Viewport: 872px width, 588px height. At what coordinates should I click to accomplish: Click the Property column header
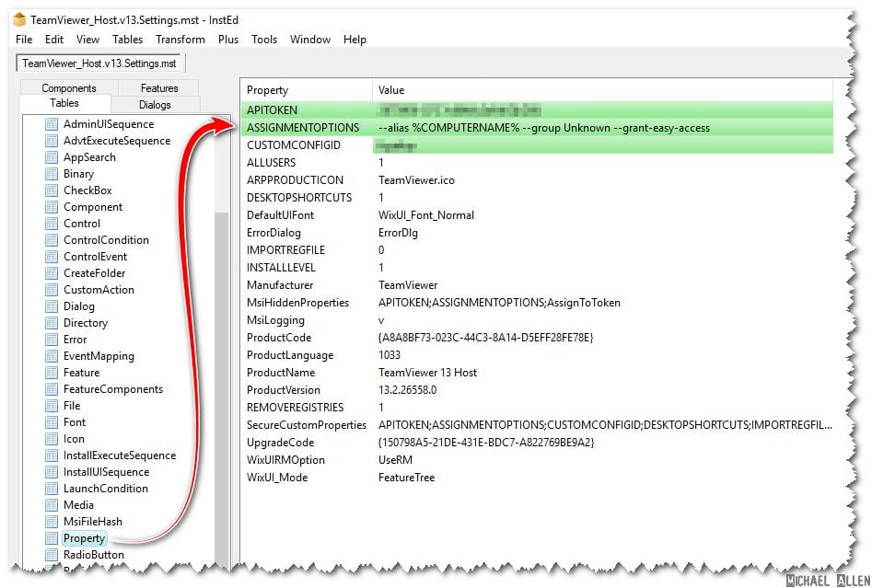tap(308, 90)
